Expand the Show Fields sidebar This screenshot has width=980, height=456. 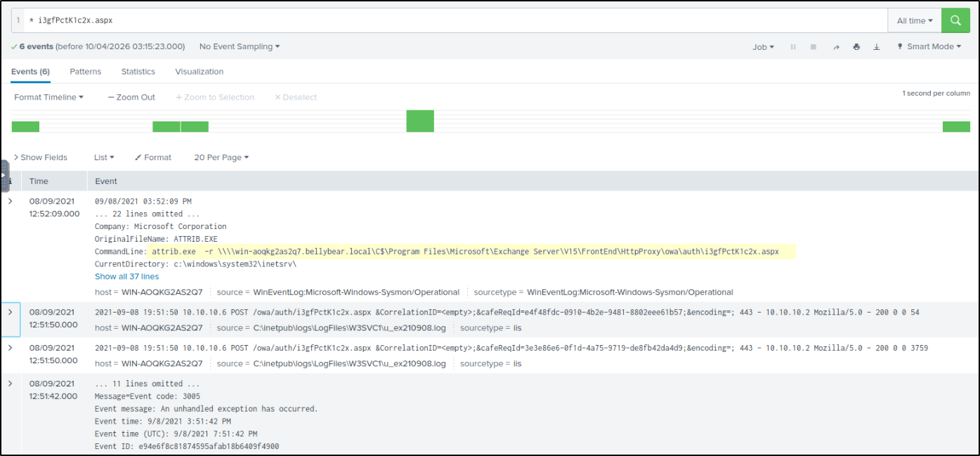41,157
